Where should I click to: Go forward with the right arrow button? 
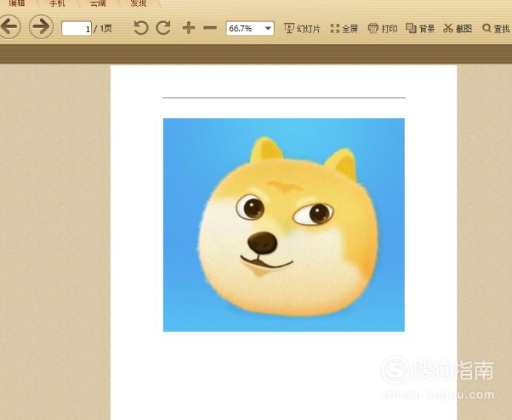[x=41, y=27]
